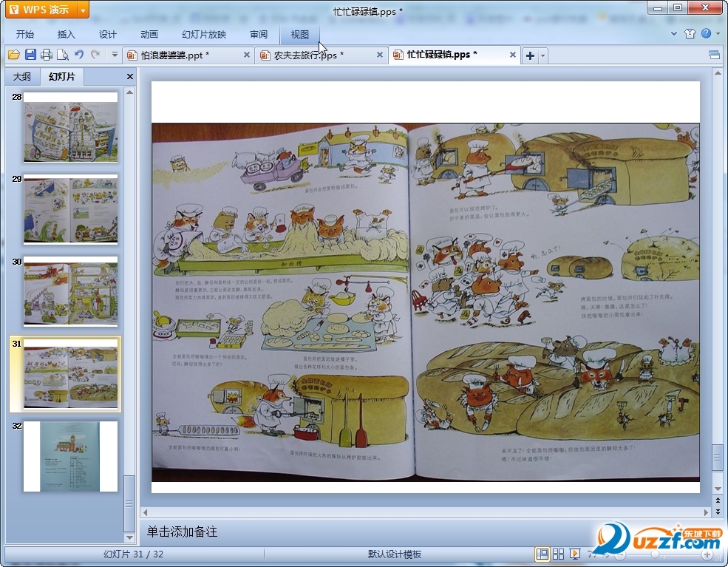
Task: Open the 幻灯片放映 ribbon tab
Action: (x=204, y=34)
